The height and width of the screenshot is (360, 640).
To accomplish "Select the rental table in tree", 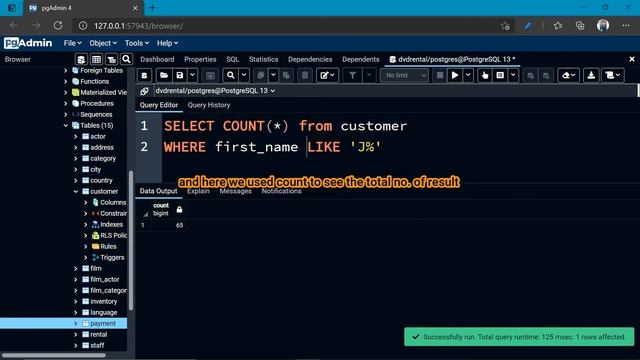I will 98,334.
